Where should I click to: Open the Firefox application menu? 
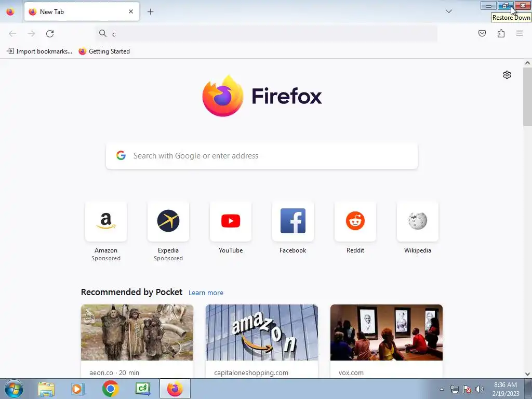click(x=520, y=33)
